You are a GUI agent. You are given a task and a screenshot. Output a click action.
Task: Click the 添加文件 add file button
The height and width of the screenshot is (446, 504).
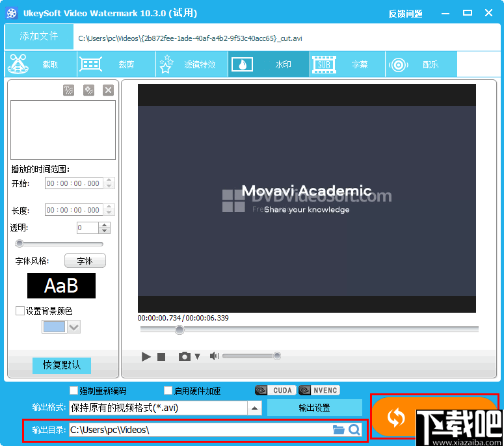click(x=39, y=36)
